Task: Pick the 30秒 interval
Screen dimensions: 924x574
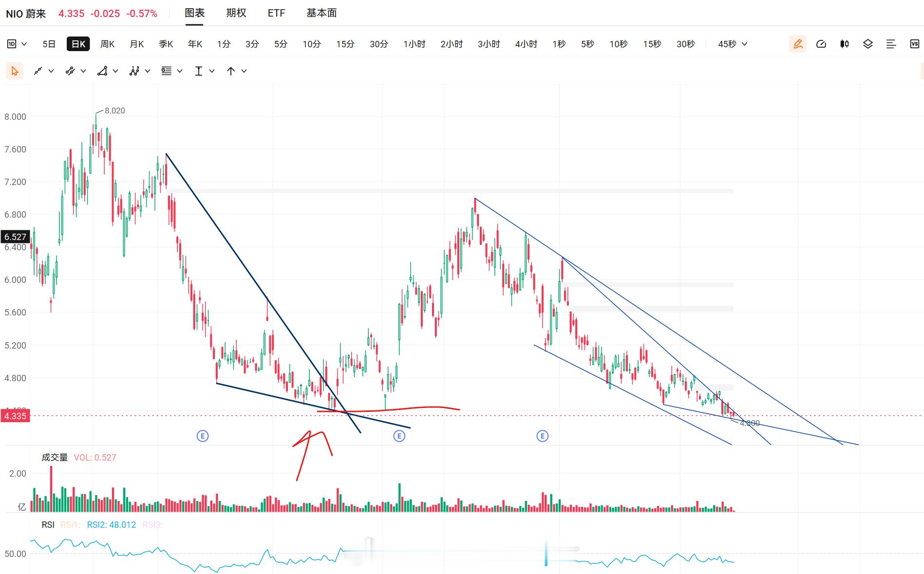Action: pos(686,44)
